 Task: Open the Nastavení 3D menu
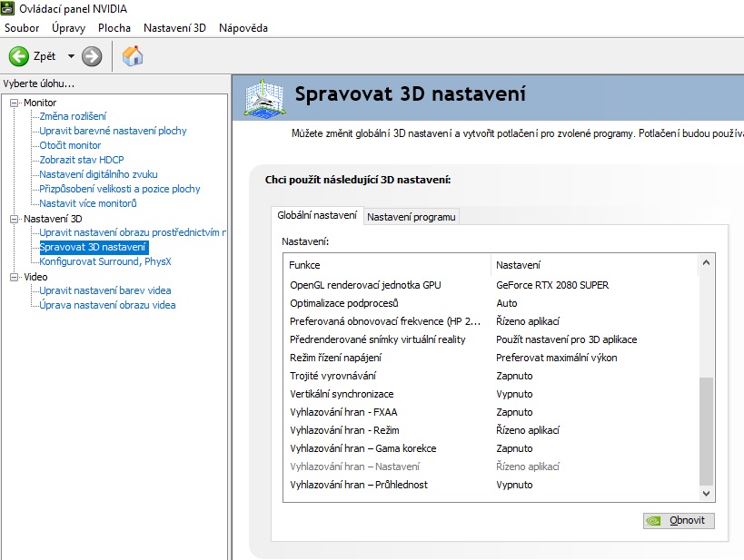click(174, 28)
